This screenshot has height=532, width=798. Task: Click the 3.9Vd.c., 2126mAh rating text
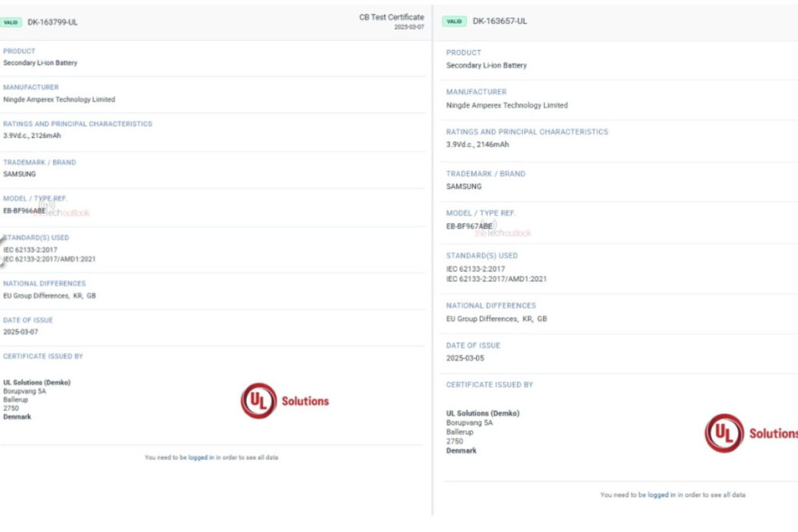[32, 136]
